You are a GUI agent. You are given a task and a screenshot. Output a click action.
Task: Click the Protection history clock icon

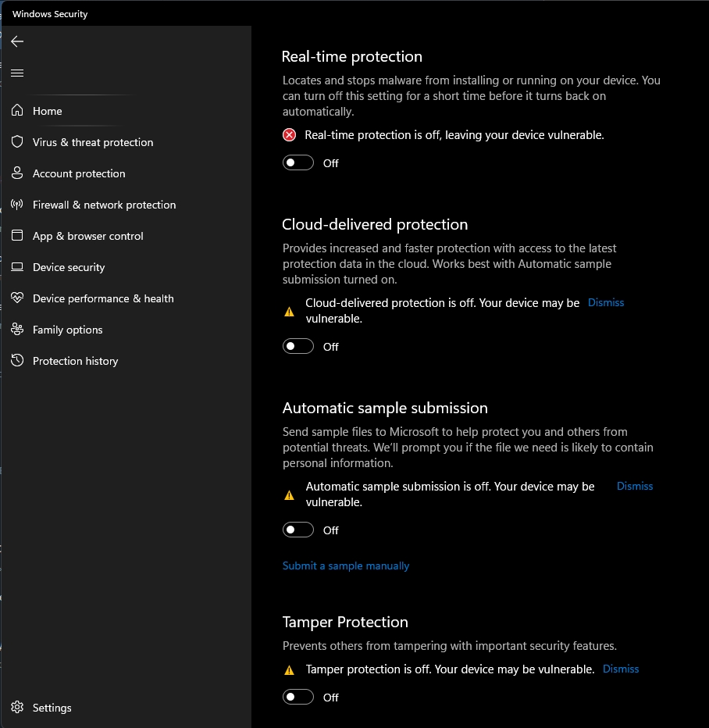pyautogui.click(x=17, y=361)
